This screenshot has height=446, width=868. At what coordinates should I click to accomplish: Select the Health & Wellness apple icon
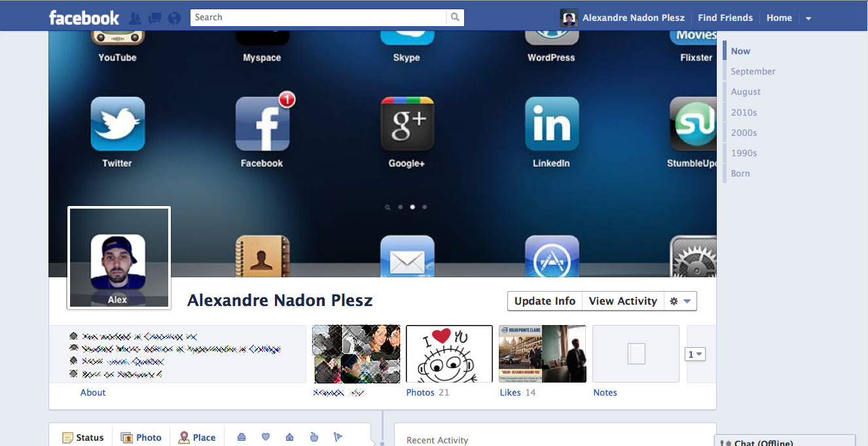pyautogui.click(x=314, y=436)
